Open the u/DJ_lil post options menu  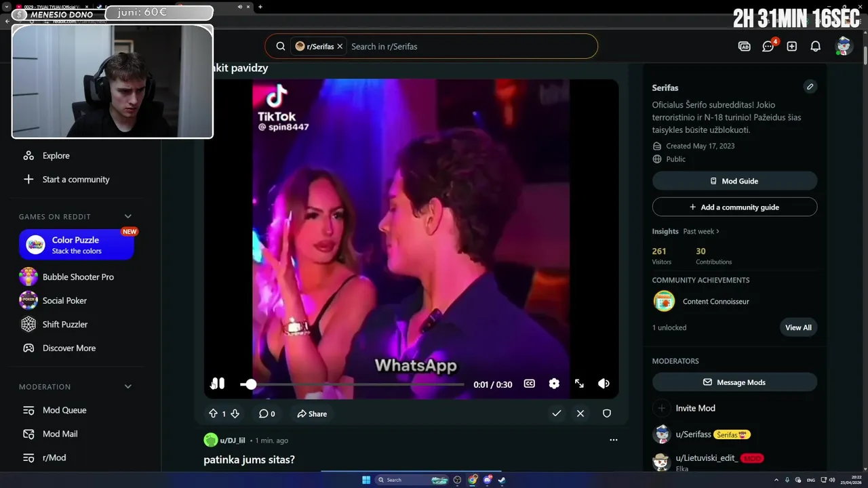pyautogui.click(x=614, y=440)
